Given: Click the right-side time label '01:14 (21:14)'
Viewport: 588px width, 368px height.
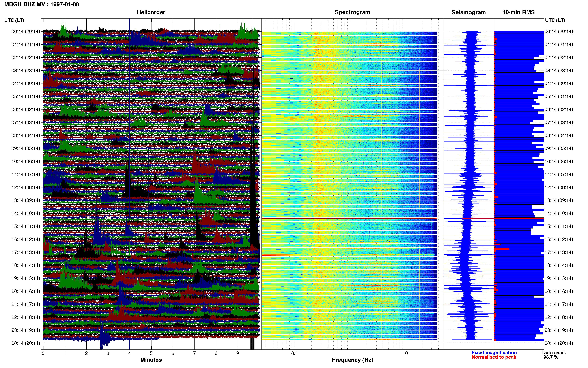Looking at the screenshot, I should [x=559, y=45].
